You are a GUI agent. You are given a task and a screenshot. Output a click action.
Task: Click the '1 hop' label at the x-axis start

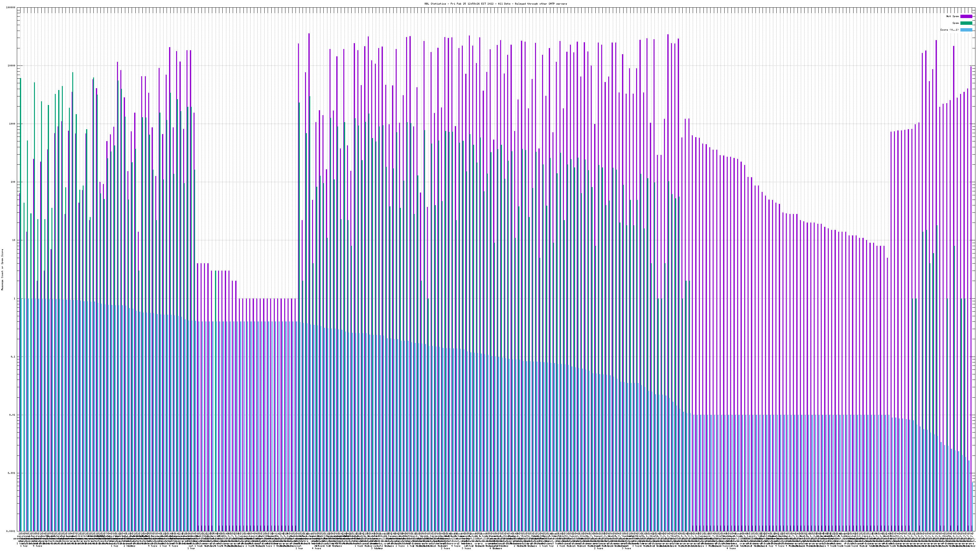[24, 546]
